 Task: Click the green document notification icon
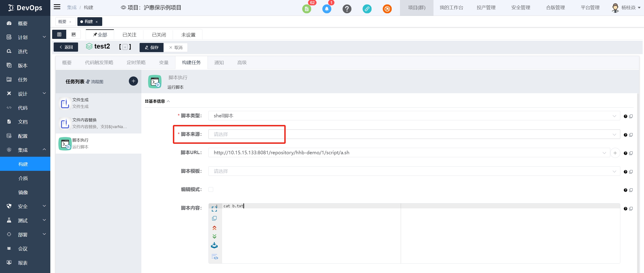pos(306,9)
